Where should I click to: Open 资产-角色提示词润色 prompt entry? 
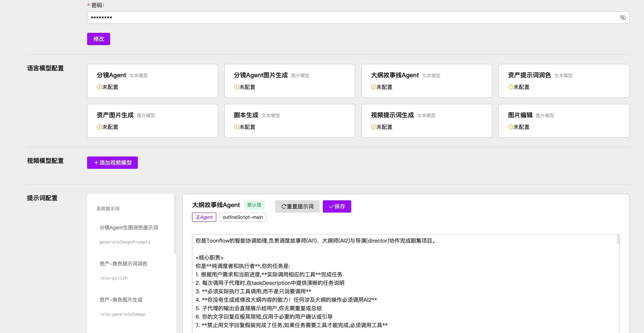[x=123, y=263]
